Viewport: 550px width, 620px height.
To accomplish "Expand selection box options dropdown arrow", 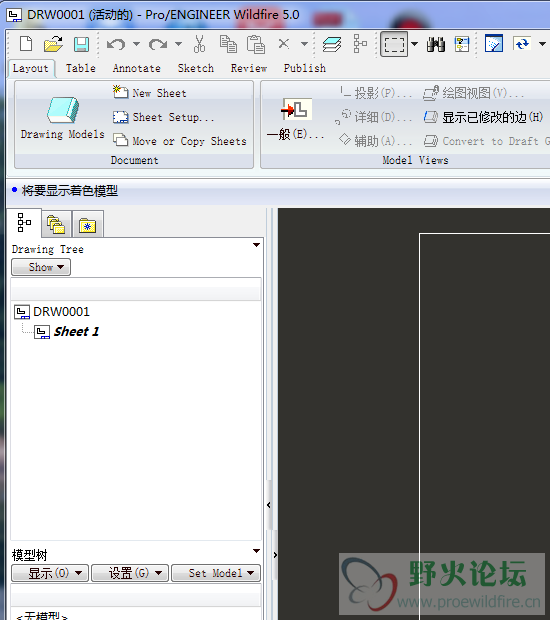I will [x=414, y=44].
